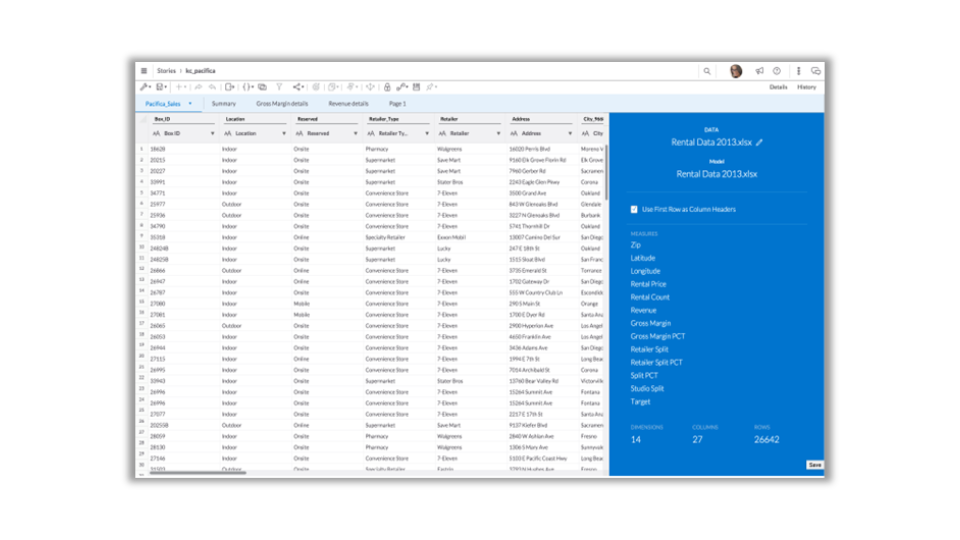Select the Rental Count measure

(650, 297)
